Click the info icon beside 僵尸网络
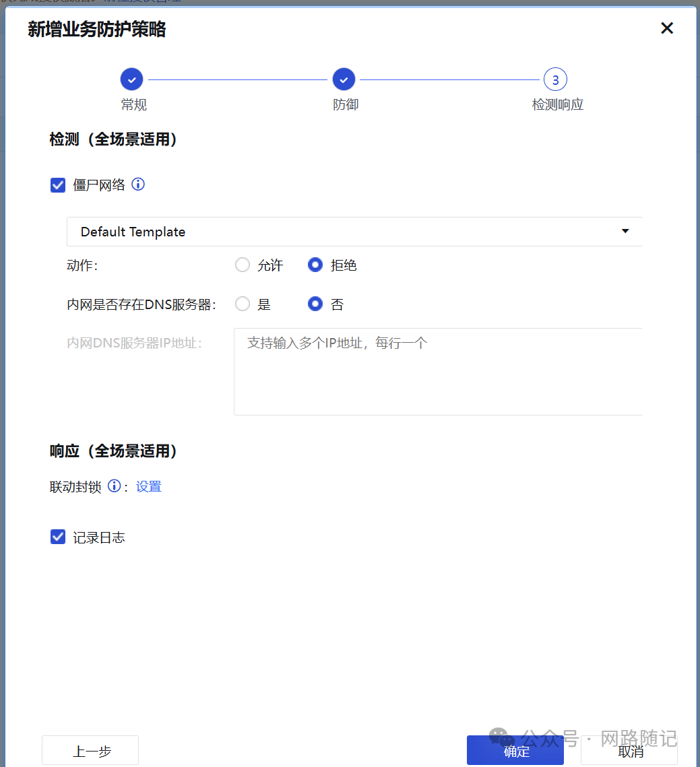Screen dimensions: 700x767 pyautogui.click(x=138, y=184)
